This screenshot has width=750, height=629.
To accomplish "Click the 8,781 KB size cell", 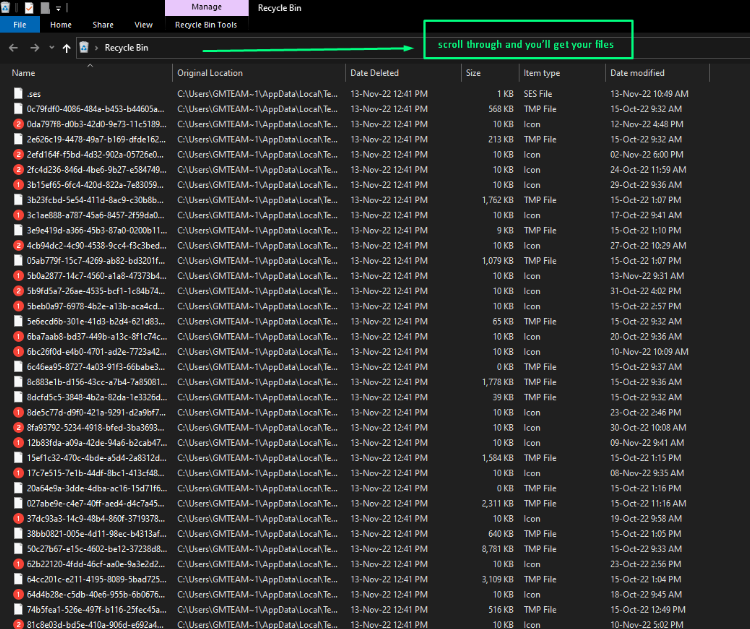I will coord(497,549).
